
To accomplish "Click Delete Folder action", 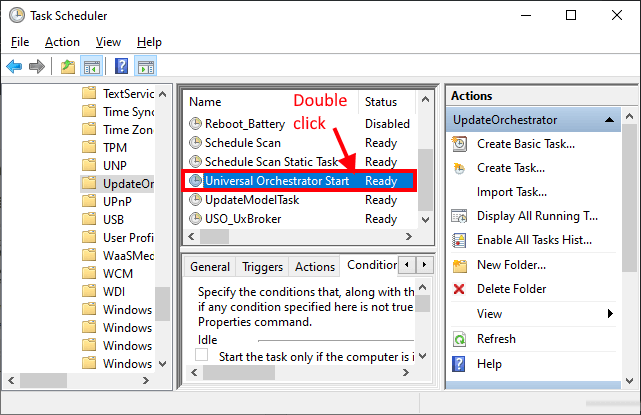I will click(x=511, y=289).
